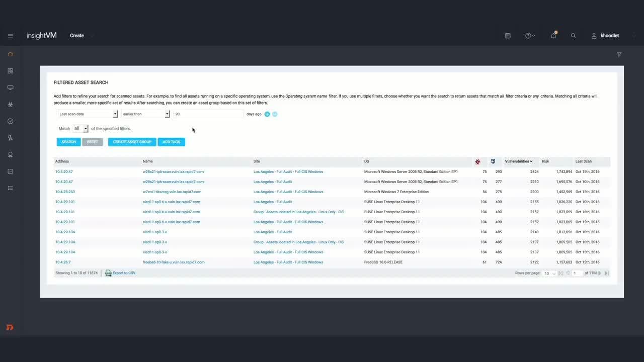This screenshot has height=362, width=644.
Task: Open Vulnerabilities biohazard icon in sidebar
Action: point(10,105)
